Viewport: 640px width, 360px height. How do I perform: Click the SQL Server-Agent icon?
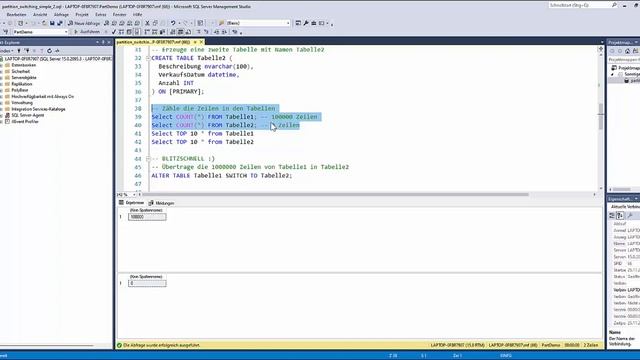[7, 116]
